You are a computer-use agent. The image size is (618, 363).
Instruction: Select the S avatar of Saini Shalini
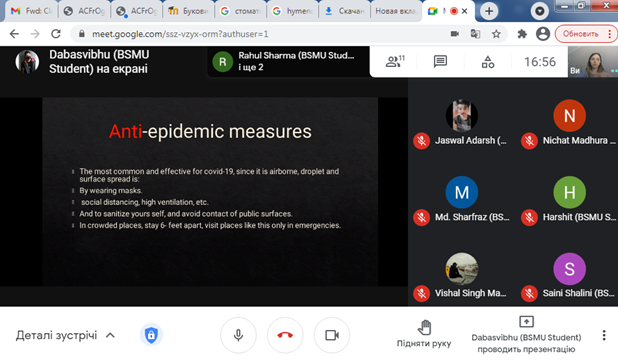coord(570,269)
